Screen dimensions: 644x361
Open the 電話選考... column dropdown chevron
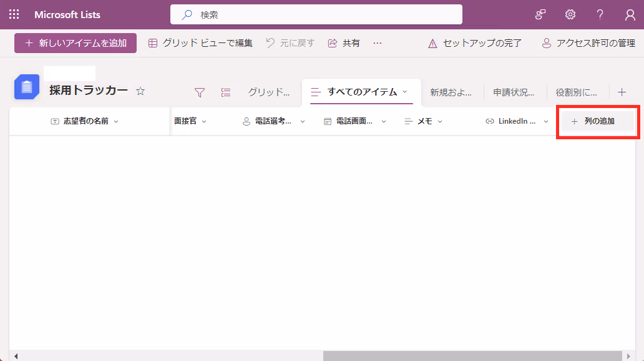click(x=303, y=121)
